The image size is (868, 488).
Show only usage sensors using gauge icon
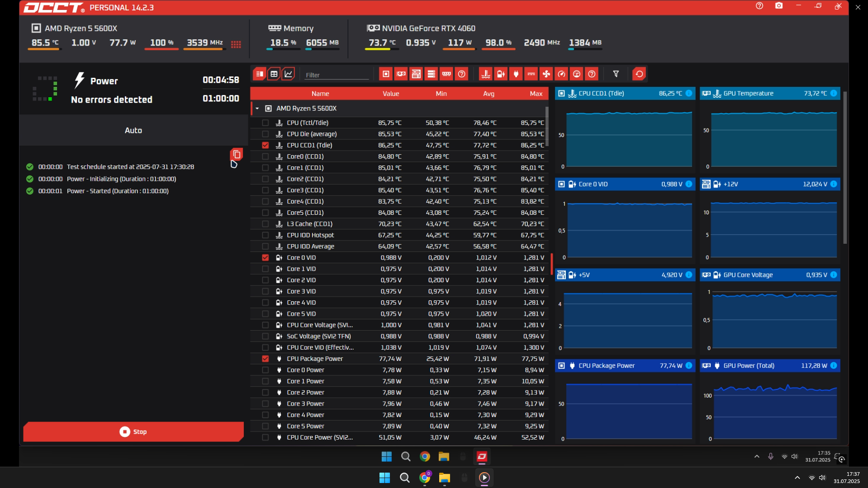(577, 74)
